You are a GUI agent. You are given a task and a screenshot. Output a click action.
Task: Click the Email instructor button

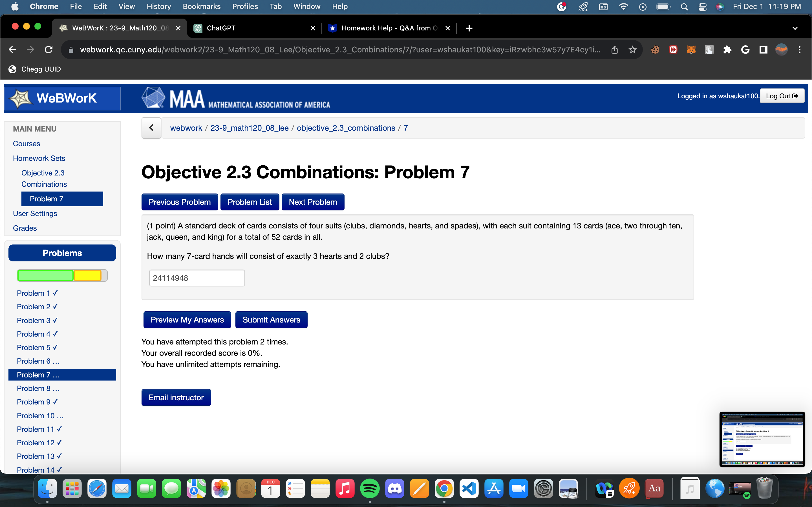[176, 397]
